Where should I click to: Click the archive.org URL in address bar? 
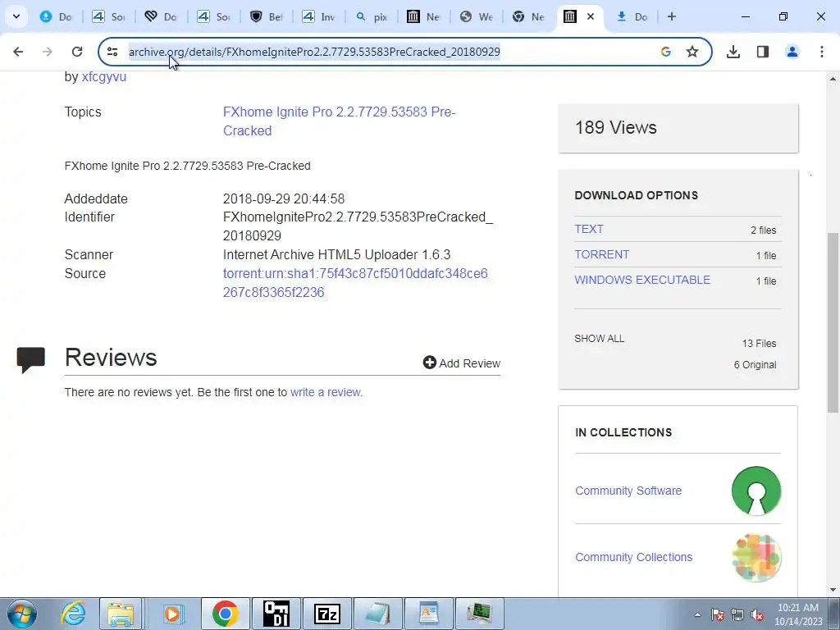click(x=314, y=52)
